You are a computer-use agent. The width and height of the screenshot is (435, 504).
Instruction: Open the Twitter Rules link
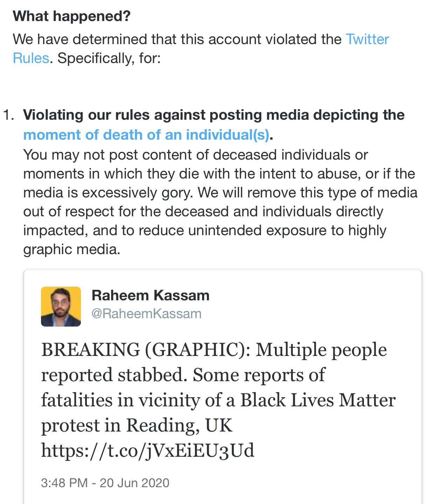[367, 39]
